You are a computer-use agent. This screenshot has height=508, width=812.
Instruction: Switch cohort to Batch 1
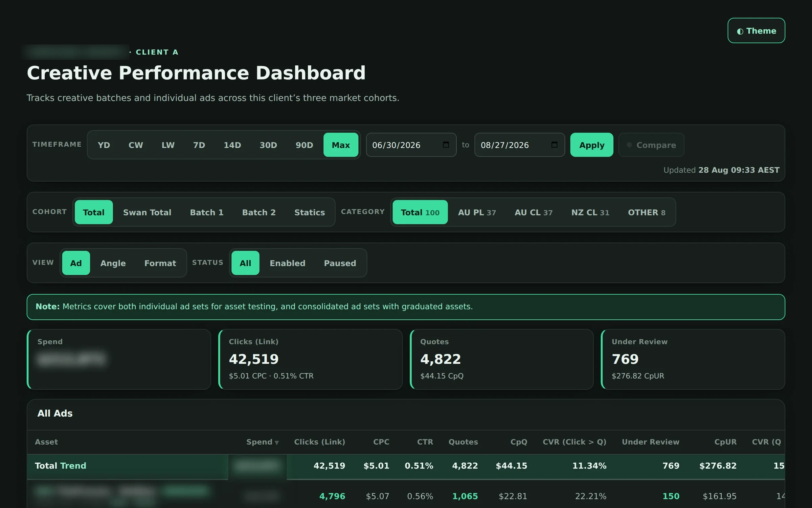[x=207, y=212]
